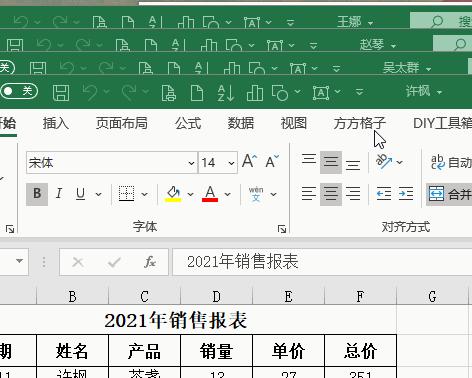Expand font color dropdown arrow
Screen dimensions: 472x378
tap(228, 194)
